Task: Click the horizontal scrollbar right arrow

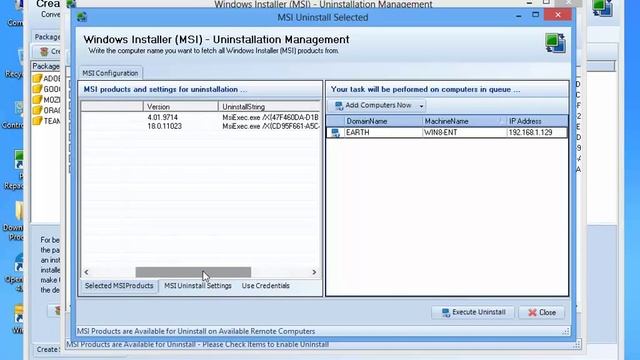Action: [314, 272]
